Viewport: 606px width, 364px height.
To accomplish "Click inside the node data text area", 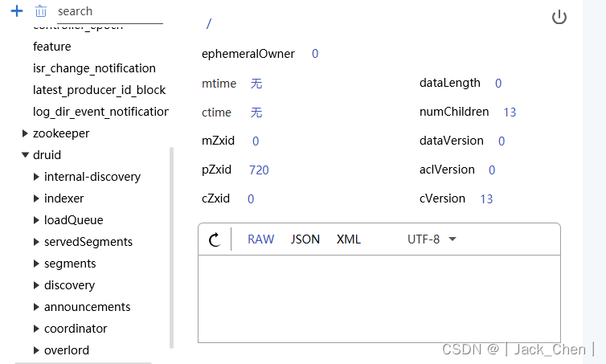I will 379,299.
